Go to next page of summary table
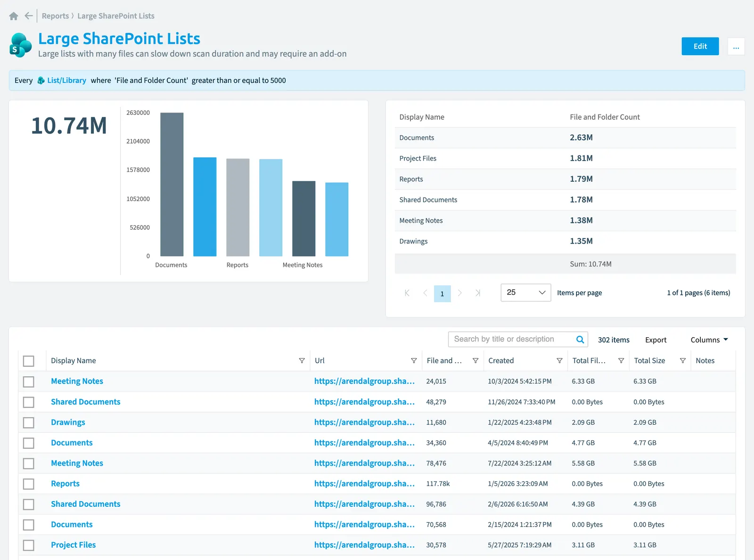 click(460, 293)
